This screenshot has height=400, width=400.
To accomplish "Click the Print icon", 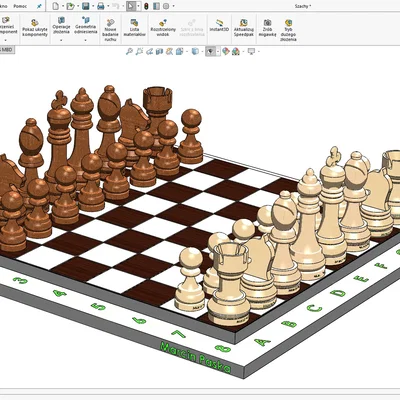I will tap(101, 6).
